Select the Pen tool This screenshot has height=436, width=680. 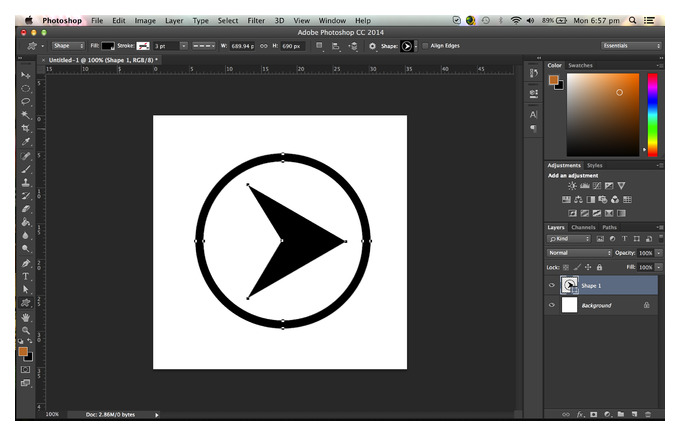(x=26, y=263)
